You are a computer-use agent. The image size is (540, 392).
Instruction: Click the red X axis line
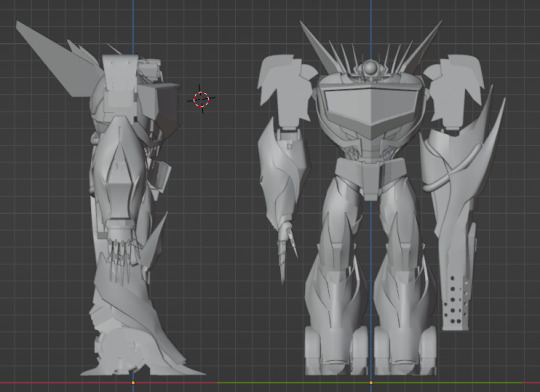108,383
